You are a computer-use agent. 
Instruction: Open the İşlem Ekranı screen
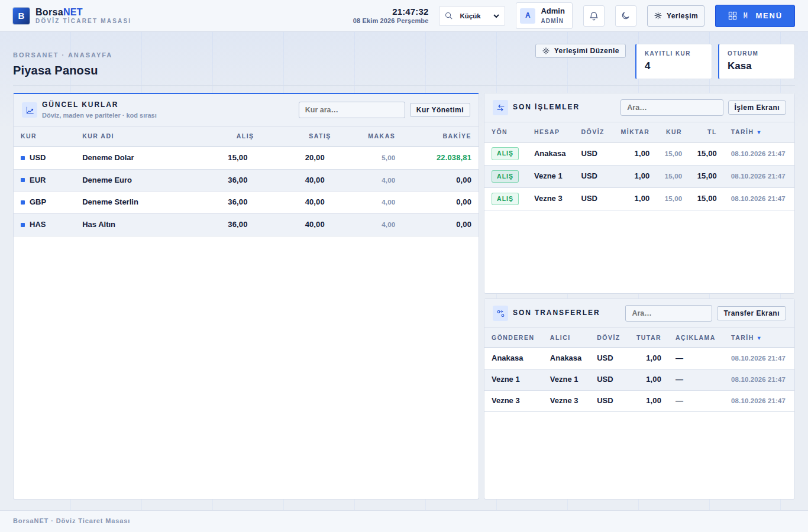(757, 108)
